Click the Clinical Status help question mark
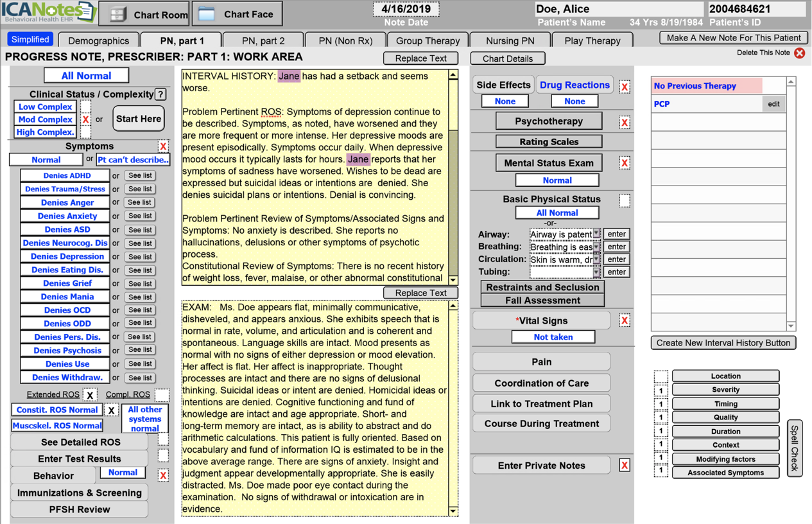Image resolution: width=812 pixels, height=524 pixels. (160, 94)
